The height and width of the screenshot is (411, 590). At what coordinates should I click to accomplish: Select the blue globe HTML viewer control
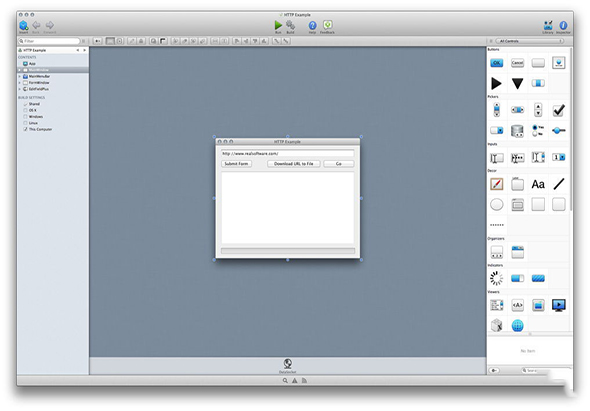tap(517, 326)
